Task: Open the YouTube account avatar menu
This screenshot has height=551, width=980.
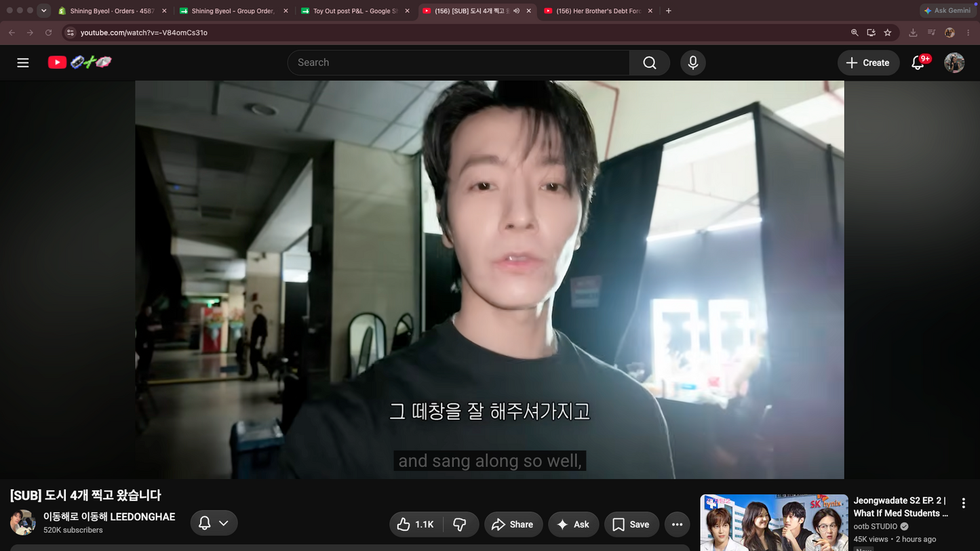Action: point(954,62)
